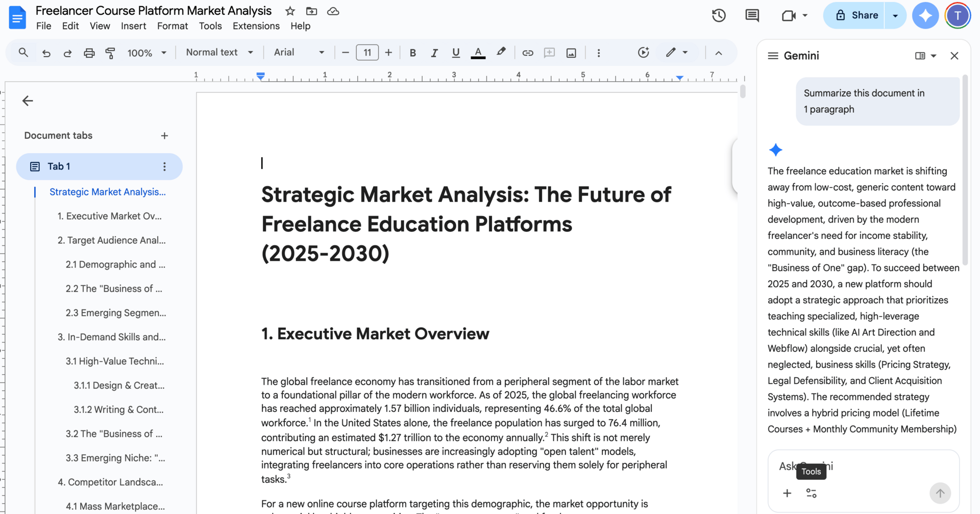Click the Gemini sparkle button in header

(x=925, y=15)
